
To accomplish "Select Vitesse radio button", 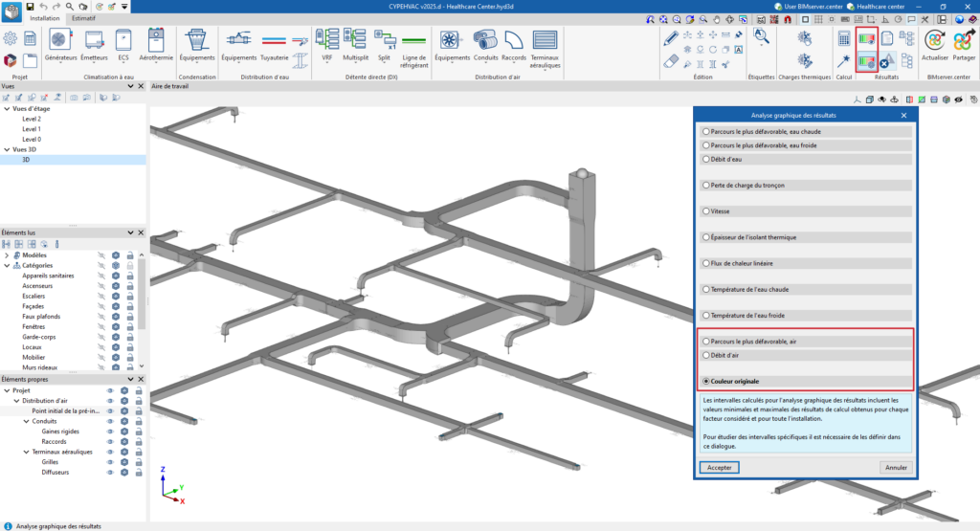I will tap(706, 210).
